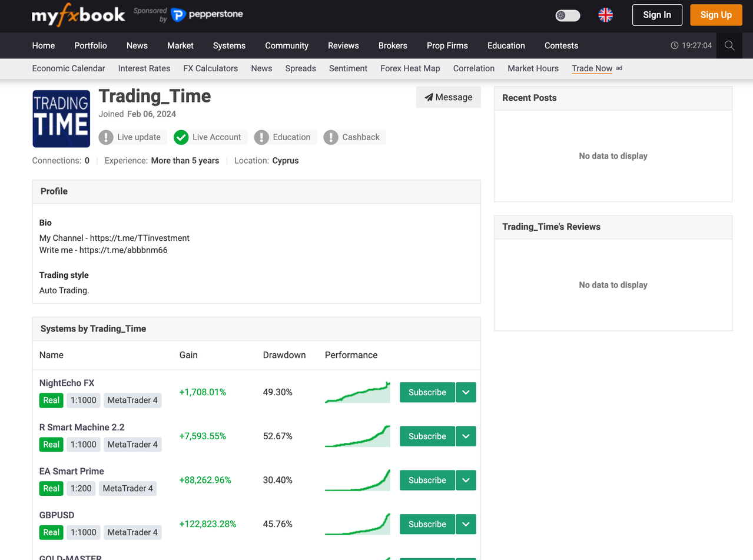Image resolution: width=753 pixels, height=560 pixels.
Task: Open FX Calculators
Action: point(211,68)
